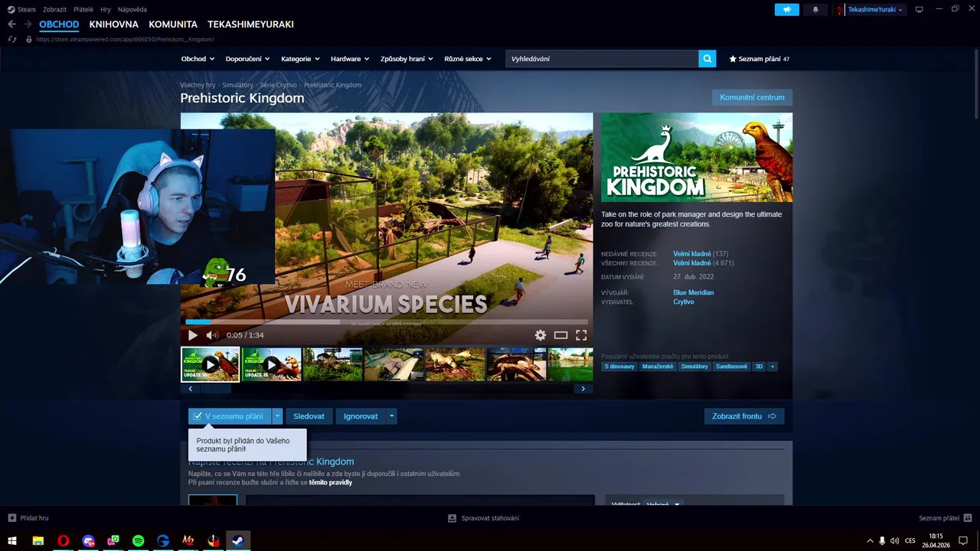Expand the Hardware dropdown
The height and width of the screenshot is (551, 980).
coord(350,59)
